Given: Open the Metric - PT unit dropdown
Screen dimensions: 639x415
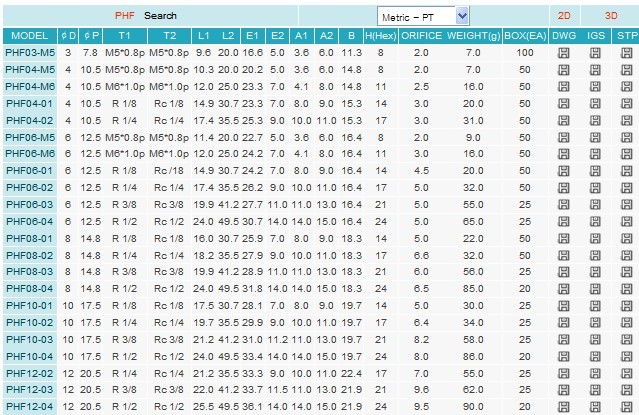Looking at the screenshot, I should [423, 16].
